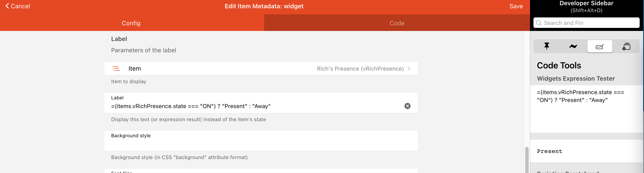
Task: Click into the Label expression field
Action: click(x=250, y=106)
